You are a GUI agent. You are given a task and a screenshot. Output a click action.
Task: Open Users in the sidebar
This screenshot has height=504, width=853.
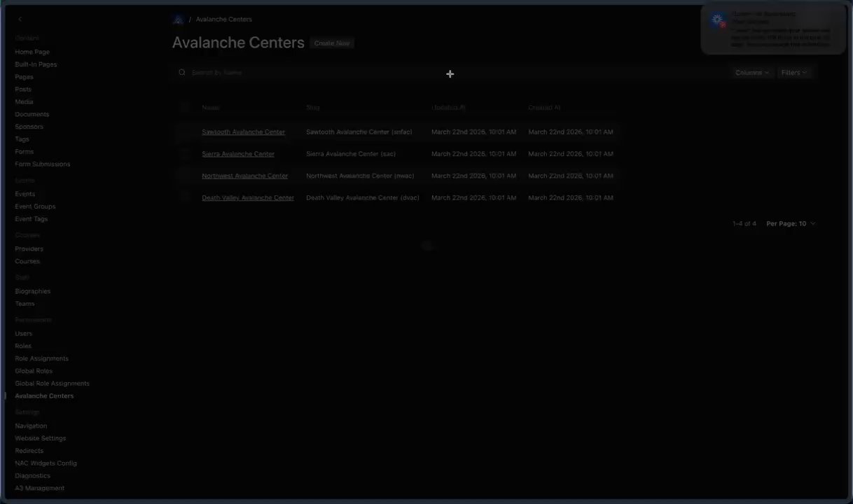pyautogui.click(x=23, y=334)
